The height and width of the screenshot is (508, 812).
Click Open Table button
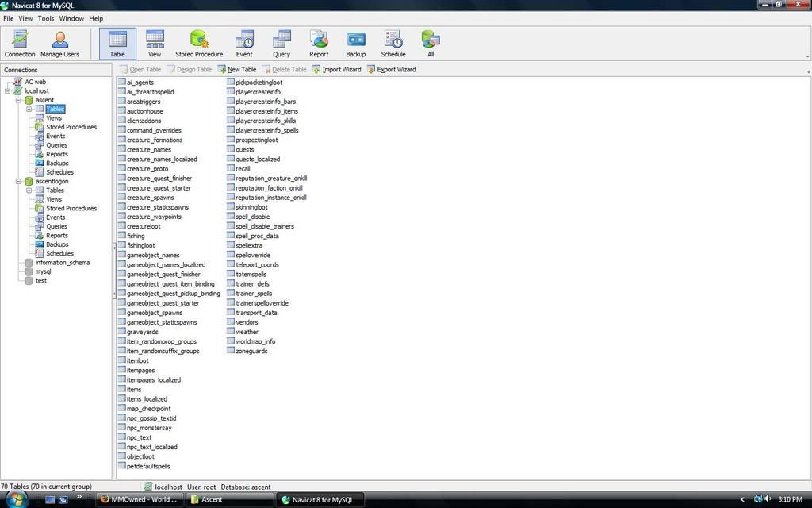pos(140,70)
